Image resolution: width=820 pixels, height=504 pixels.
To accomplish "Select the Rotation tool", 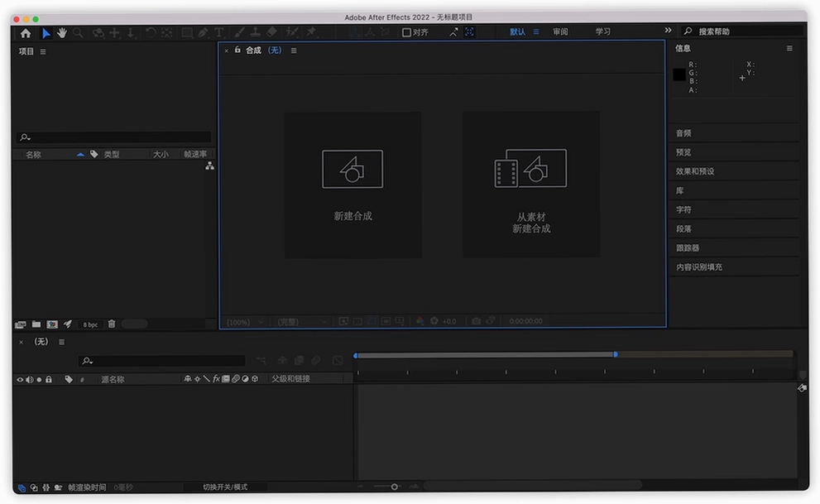I will tap(151, 33).
